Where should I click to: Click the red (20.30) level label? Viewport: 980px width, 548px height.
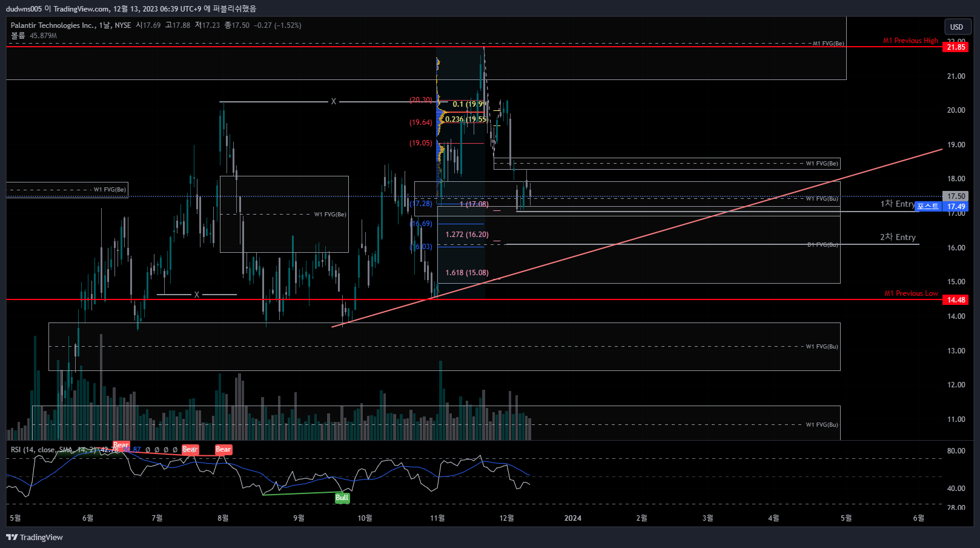coord(421,100)
